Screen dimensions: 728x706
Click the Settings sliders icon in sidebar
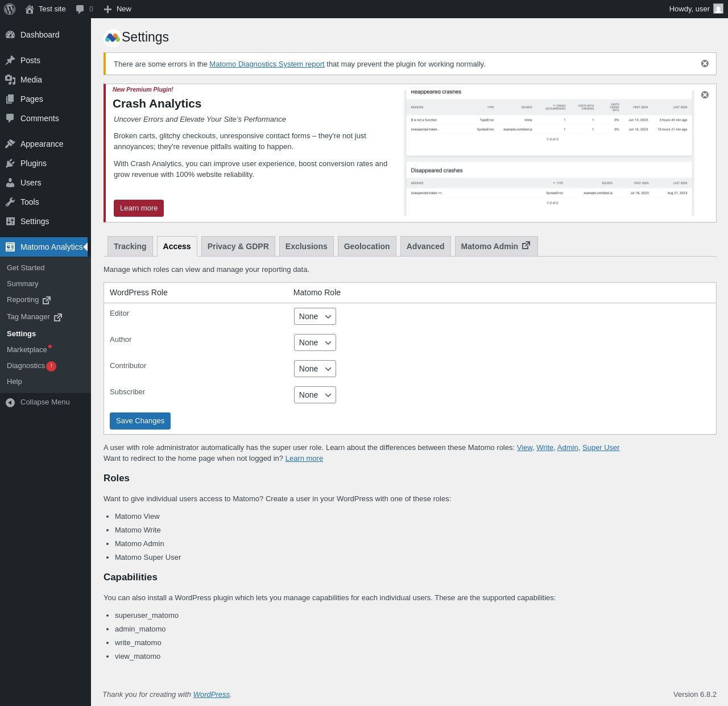[x=10, y=221]
